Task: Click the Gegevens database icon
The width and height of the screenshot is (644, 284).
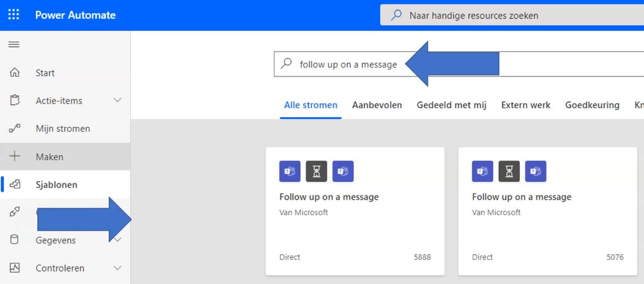Action: point(14,240)
